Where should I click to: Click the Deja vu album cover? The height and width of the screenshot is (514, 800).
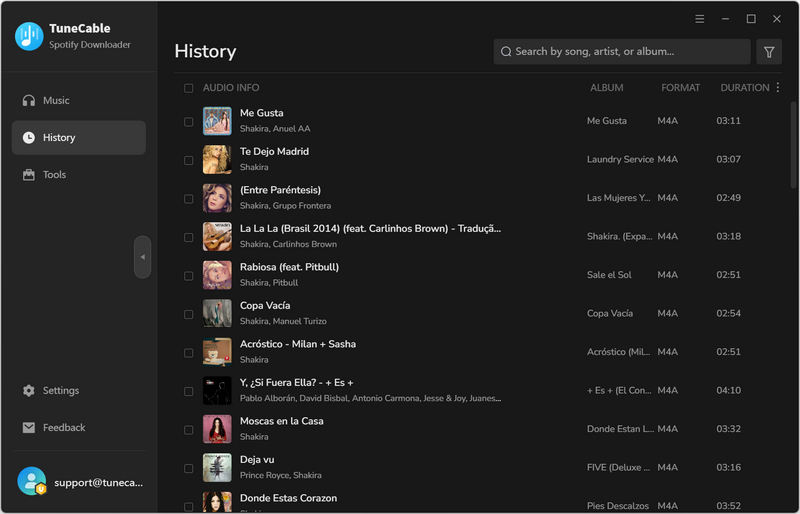[x=217, y=468]
